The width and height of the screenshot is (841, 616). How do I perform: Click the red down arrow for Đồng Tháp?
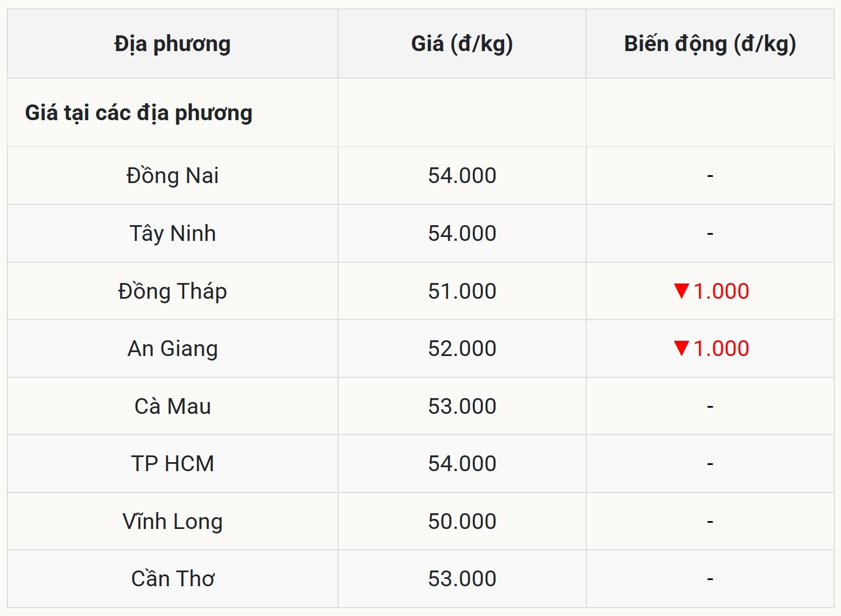681,291
